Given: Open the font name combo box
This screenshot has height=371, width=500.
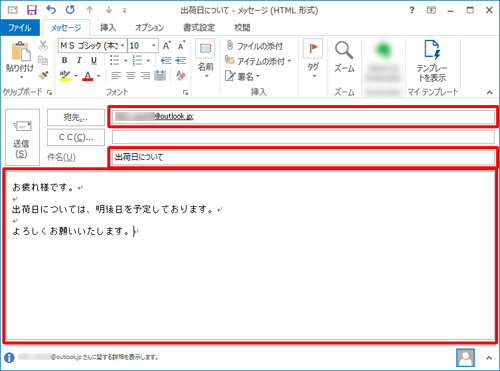Looking at the screenshot, I should pyautogui.click(x=92, y=45).
